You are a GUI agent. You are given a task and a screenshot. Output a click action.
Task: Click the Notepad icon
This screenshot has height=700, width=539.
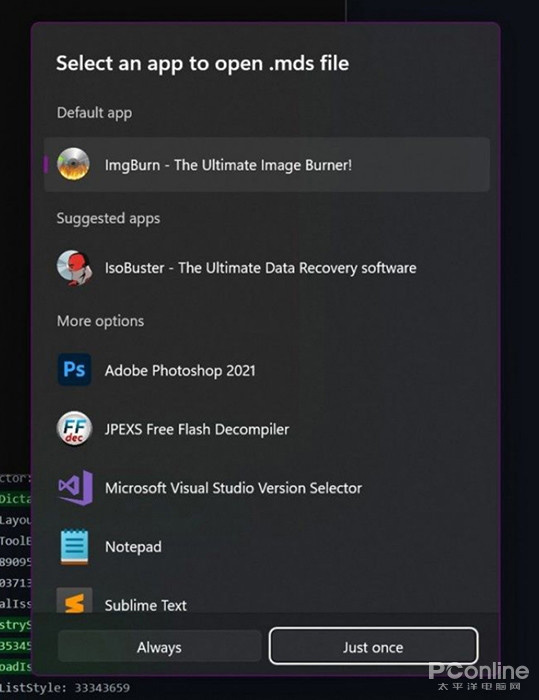click(74, 546)
